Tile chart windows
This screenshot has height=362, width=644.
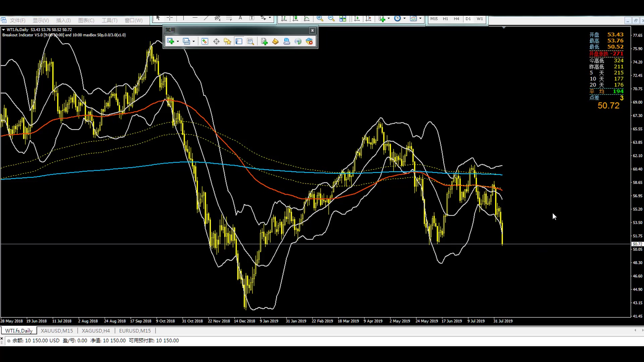pyautogui.click(x=342, y=19)
